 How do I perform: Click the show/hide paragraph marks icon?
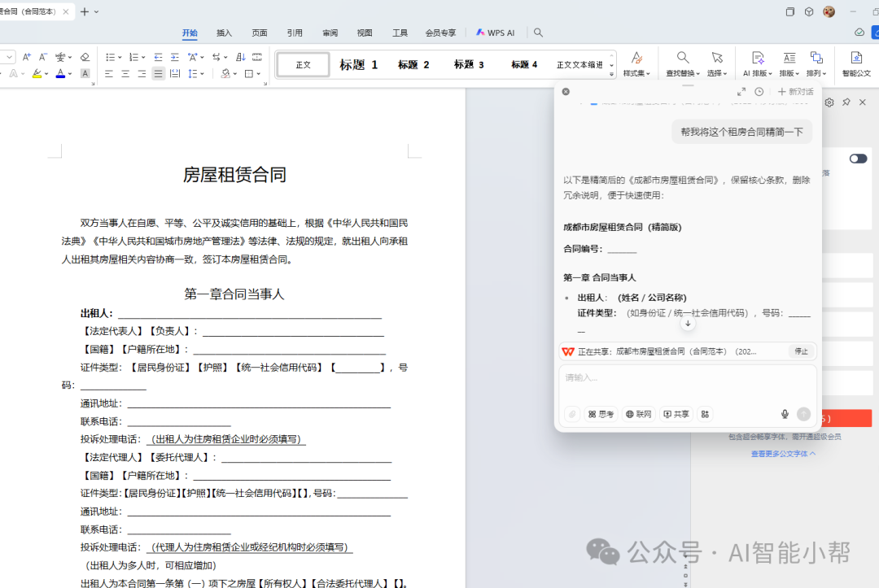(216, 57)
